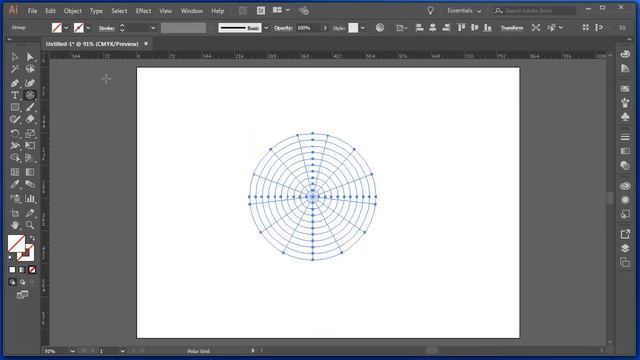Set color mode to solid Color

12,270
